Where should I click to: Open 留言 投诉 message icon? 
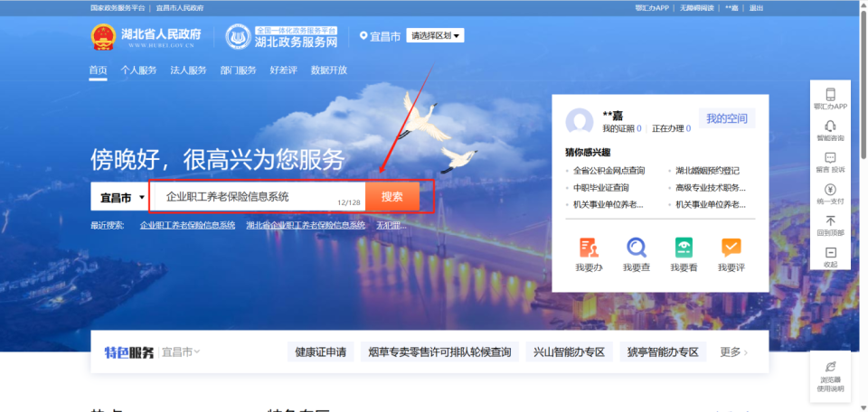(830, 157)
